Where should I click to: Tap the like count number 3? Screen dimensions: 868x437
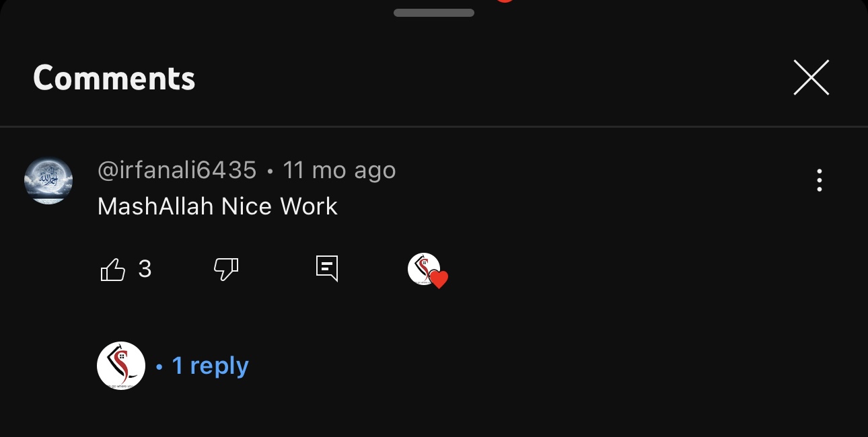click(x=145, y=270)
